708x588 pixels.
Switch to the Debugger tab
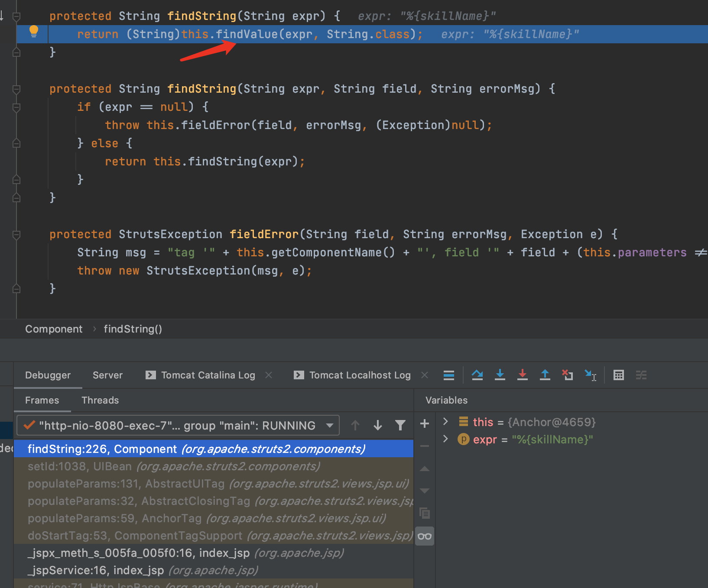pyautogui.click(x=48, y=375)
